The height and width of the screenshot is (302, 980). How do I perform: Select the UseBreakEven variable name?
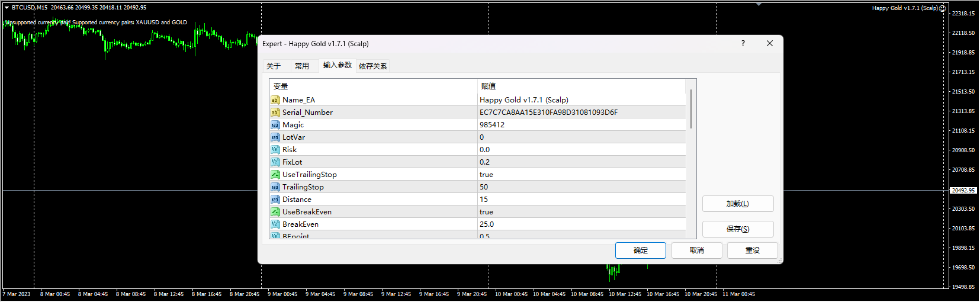click(307, 212)
